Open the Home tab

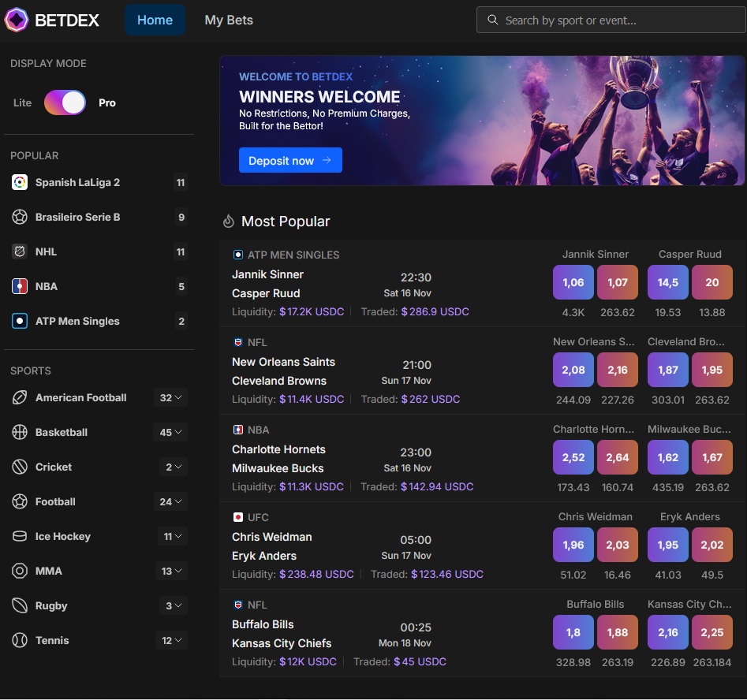tap(155, 20)
